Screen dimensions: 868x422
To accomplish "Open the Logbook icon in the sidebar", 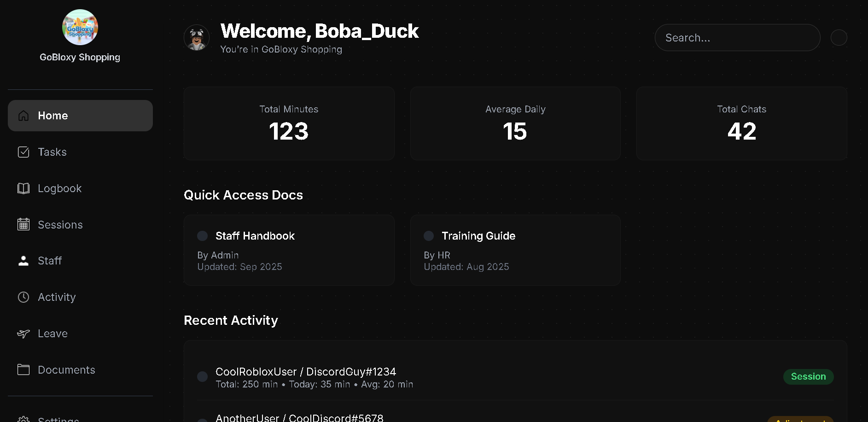I will click(x=23, y=188).
